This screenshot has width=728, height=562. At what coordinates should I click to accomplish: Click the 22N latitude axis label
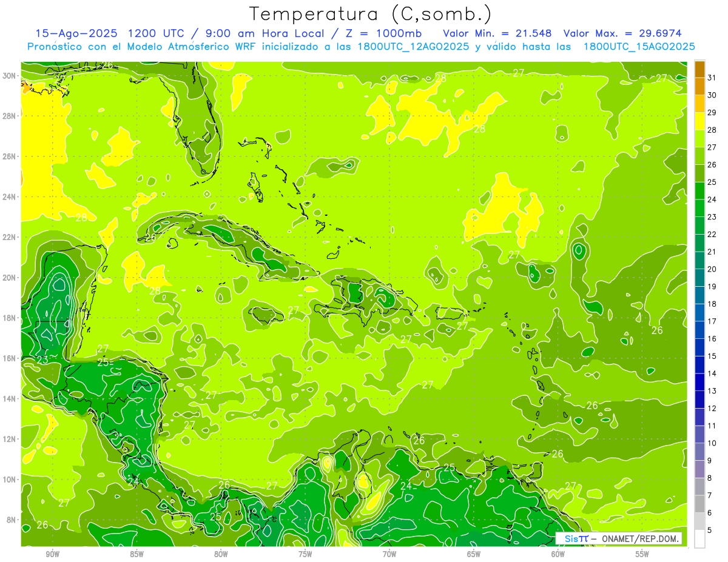click(10, 237)
